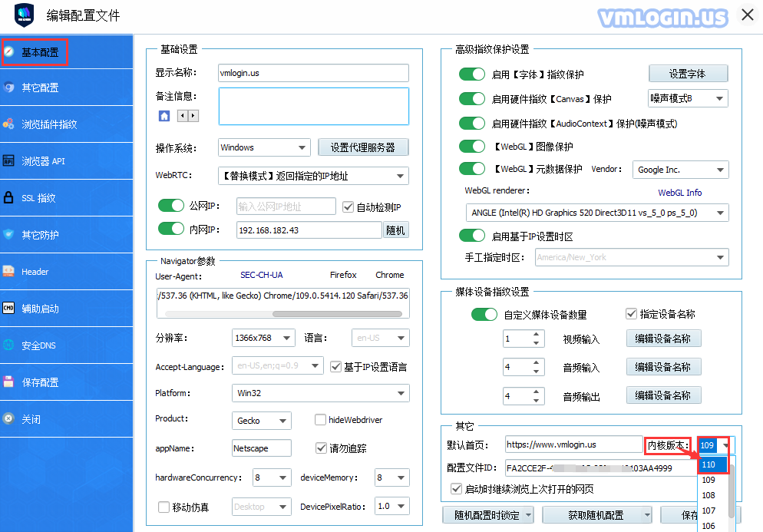The image size is (763, 532).
Task: Open the 浏览插件指纹 tab
Action: point(66,124)
